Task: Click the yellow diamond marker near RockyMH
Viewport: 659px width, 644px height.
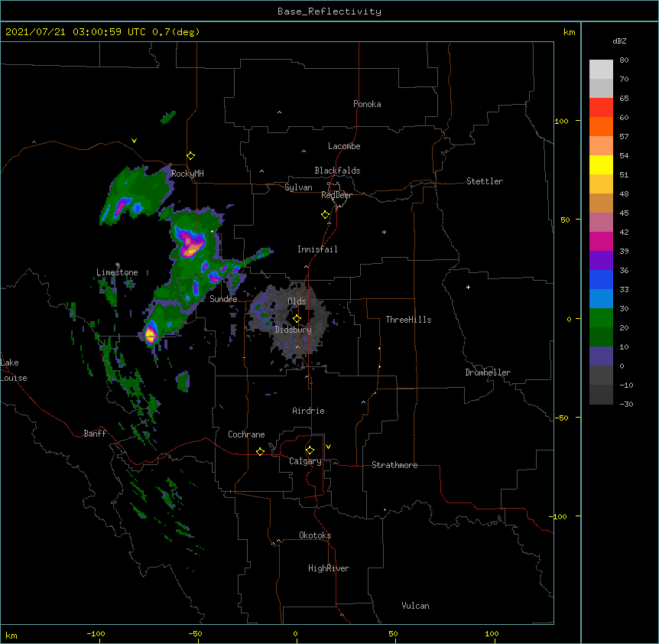Action: 191,156
